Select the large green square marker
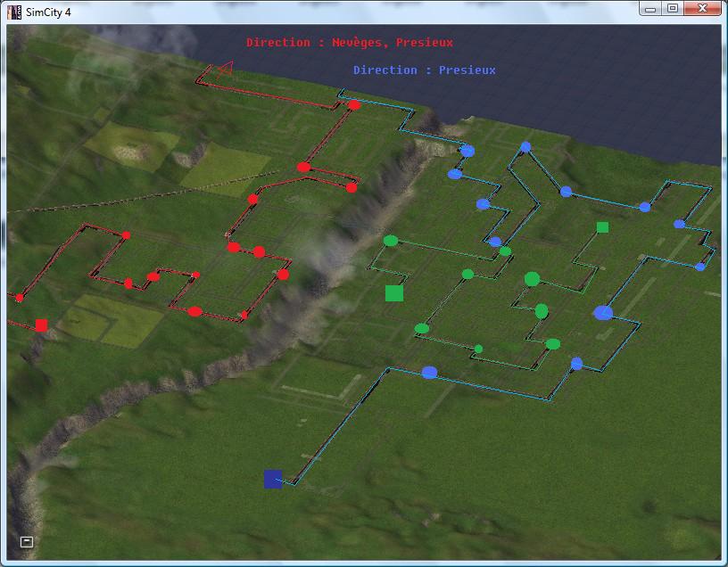The width and height of the screenshot is (728, 567). click(393, 293)
